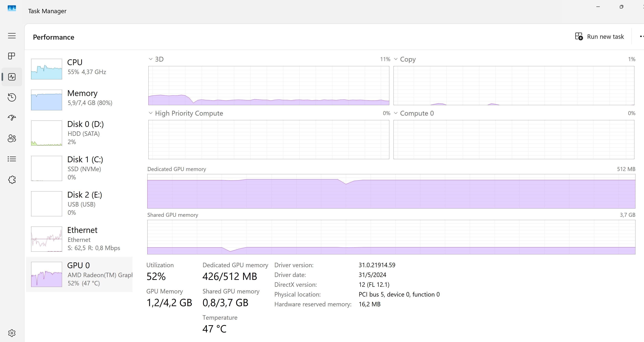The image size is (644, 342).
Task: Open the Details page icon
Action: 12,159
